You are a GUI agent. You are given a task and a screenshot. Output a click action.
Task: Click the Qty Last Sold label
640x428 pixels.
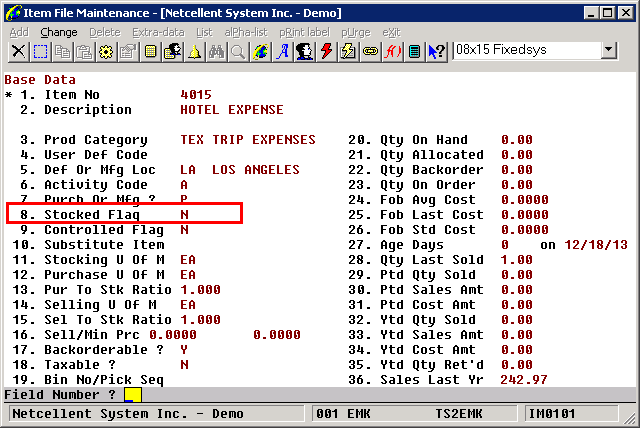432,259
